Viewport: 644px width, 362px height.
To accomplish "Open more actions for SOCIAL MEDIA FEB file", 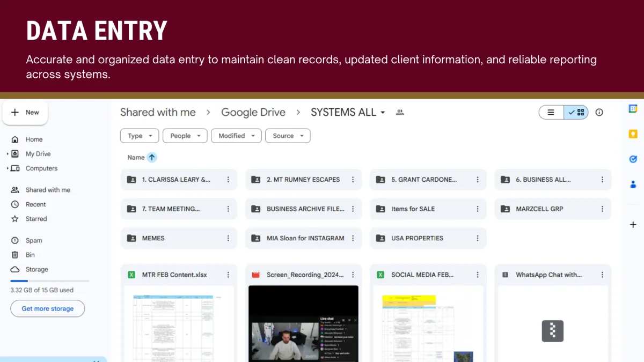I will tap(478, 275).
